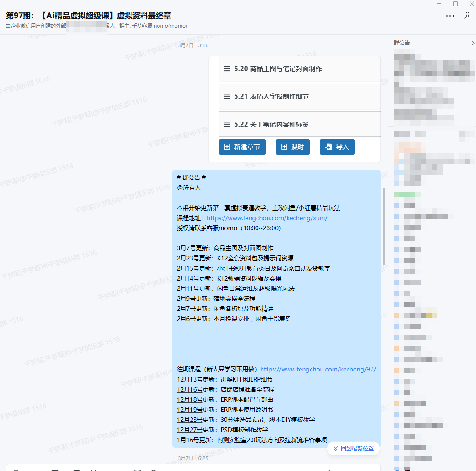Click the line 2月14号更新：K12教辅资料逻辑及实操
The height and width of the screenshot is (471, 476).
click(229, 278)
